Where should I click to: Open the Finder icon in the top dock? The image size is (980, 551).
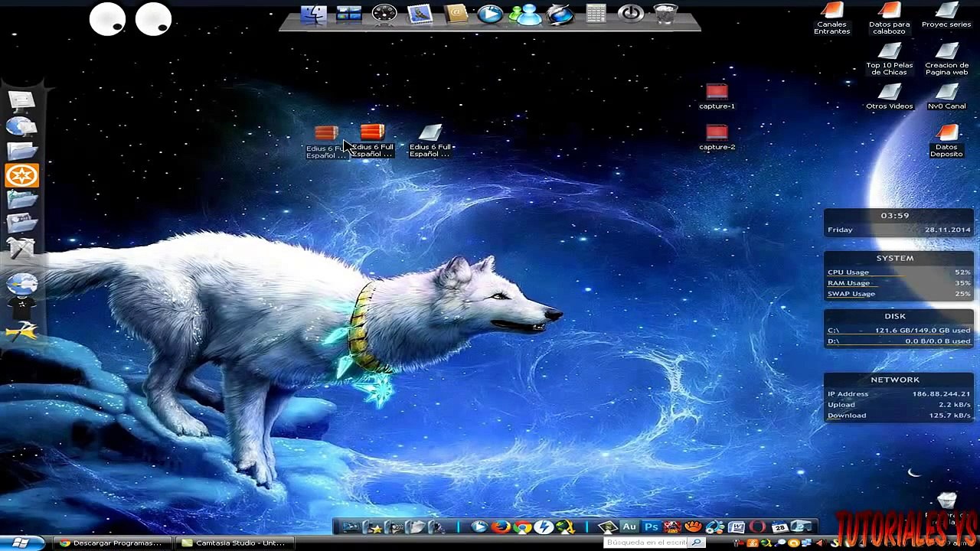[313, 14]
